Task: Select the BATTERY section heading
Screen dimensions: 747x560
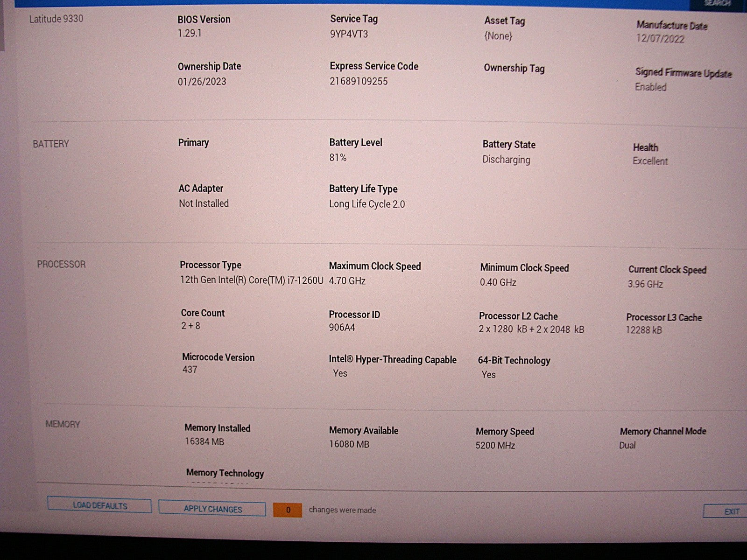Action: 50,144
